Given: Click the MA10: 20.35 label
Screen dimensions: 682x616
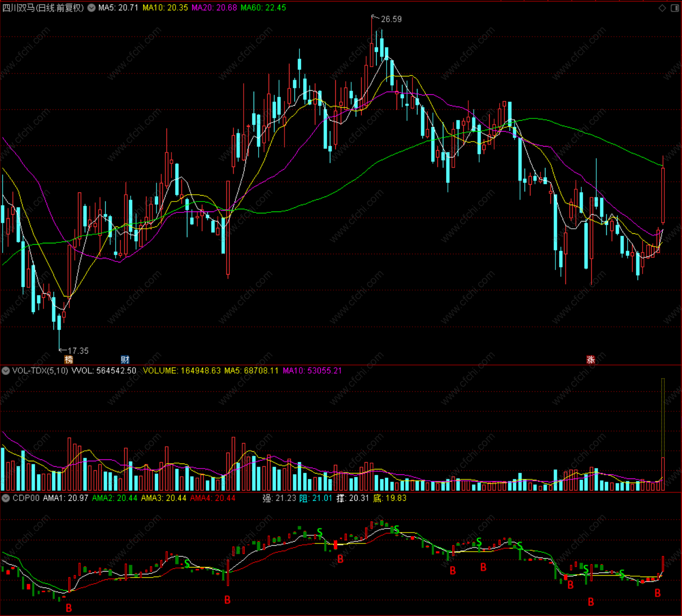Looking at the screenshot, I should click(x=165, y=8).
